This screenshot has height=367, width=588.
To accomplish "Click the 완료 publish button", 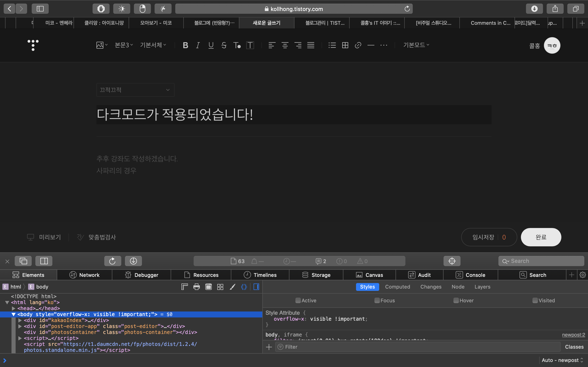I will [x=541, y=237].
